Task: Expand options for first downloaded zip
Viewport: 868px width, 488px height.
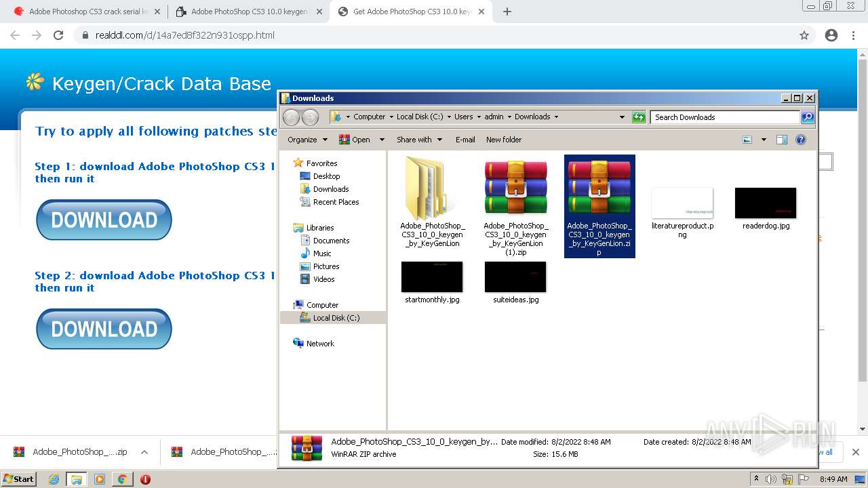Action: [144, 452]
